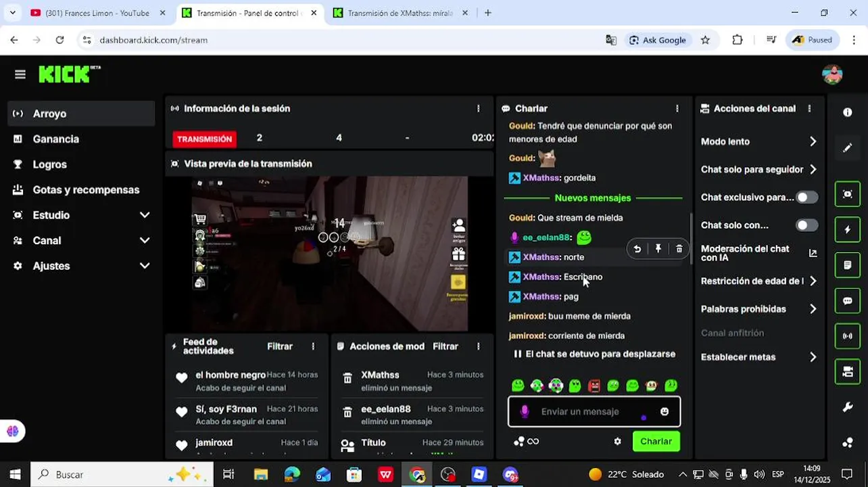Go to Ganancia in the sidebar
Screen dimensions: 868x487
click(81, 139)
